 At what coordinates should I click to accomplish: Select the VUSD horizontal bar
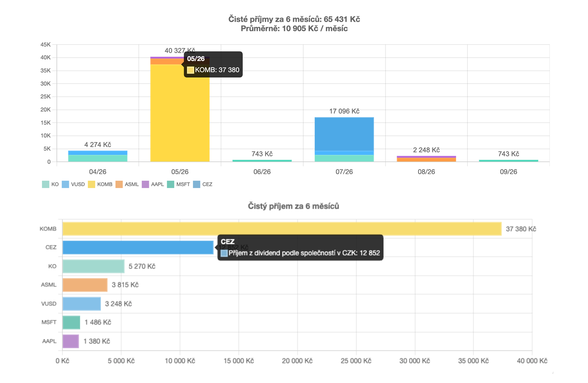[82, 304]
